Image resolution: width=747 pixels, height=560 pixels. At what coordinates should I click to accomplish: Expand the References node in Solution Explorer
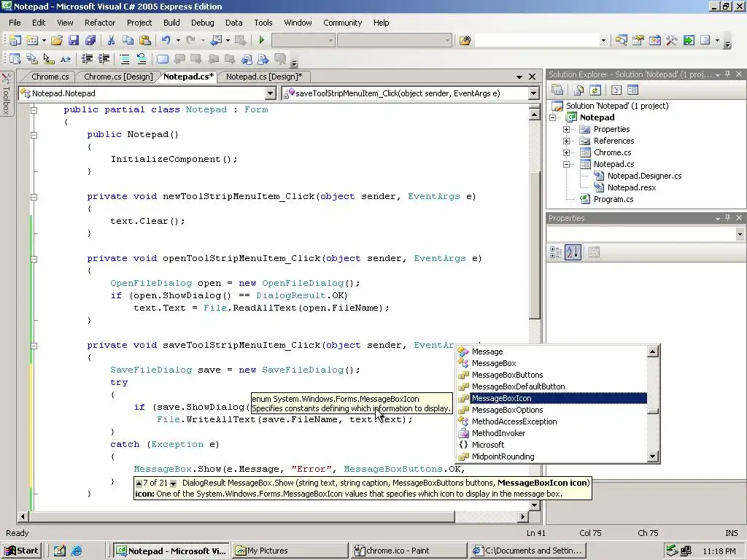pos(566,141)
